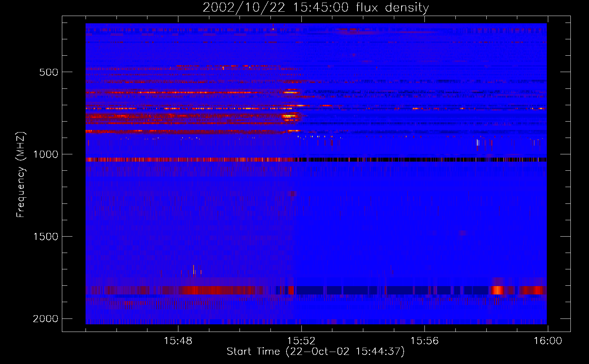The height and width of the screenshot is (364, 589).
Task: Click the 15:48 time tick label
Action: pos(178,341)
